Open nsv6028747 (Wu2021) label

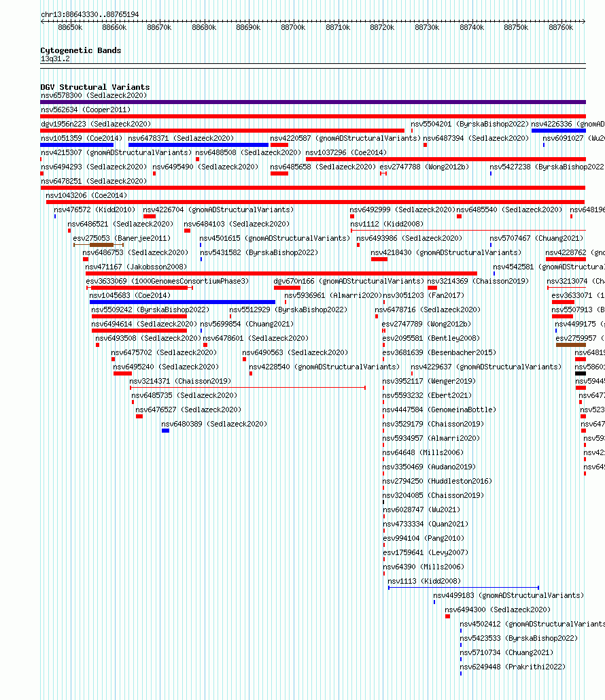click(421, 510)
